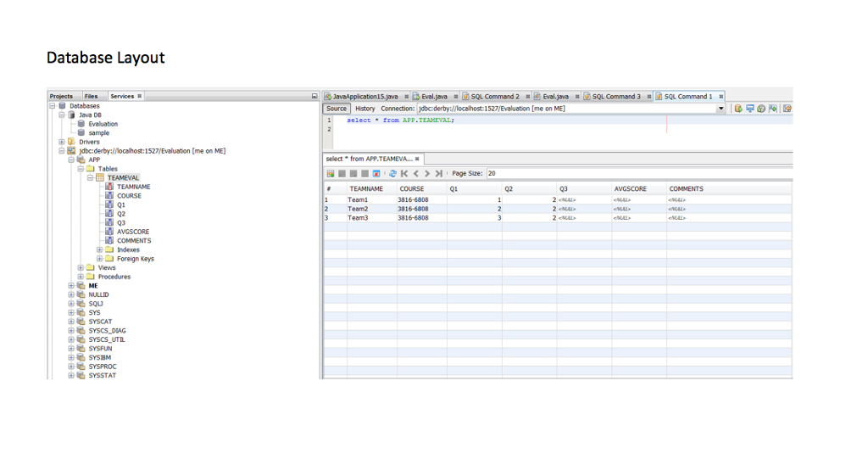Open the SQL Command 3 tab
The width and height of the screenshot is (868, 476).
point(616,97)
